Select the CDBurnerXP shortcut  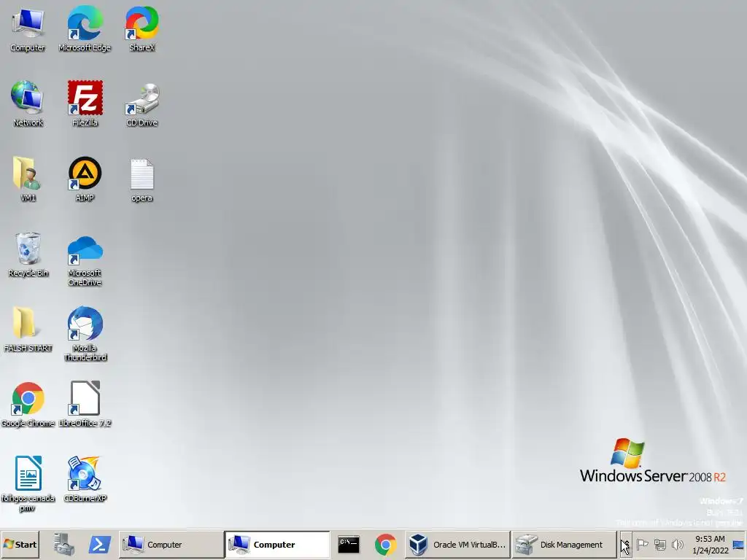(85, 480)
